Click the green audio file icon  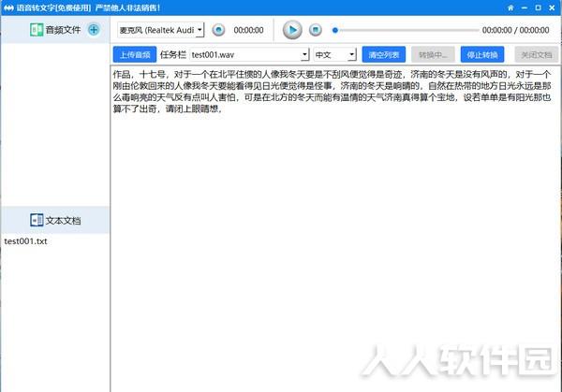point(37,30)
